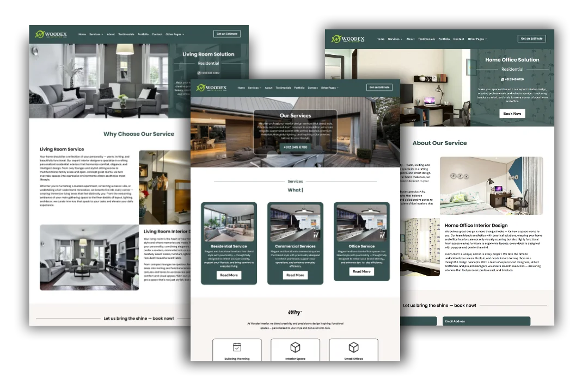This screenshot has height=385, width=588.
Task: Click the Commercial Services card thumbnail
Action: click(295, 223)
